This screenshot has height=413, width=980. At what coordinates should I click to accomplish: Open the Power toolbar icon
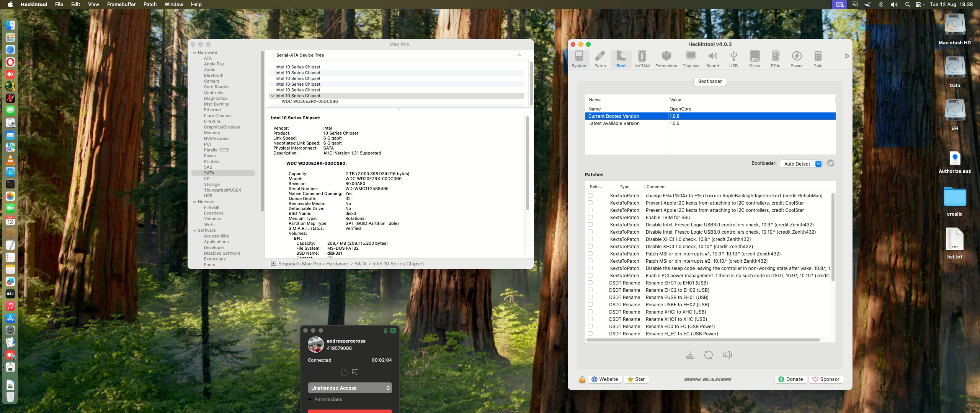click(x=797, y=59)
